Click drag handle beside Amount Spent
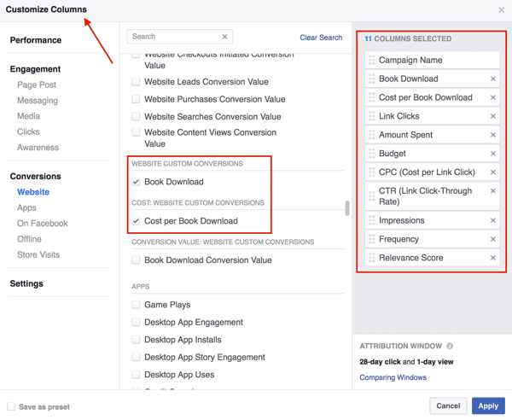512x420 pixels. click(x=371, y=135)
